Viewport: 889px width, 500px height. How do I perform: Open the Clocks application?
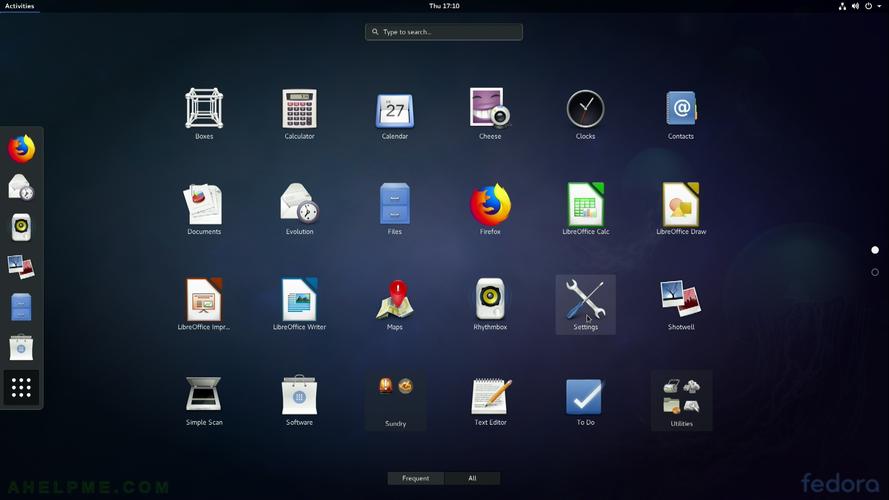(x=585, y=113)
